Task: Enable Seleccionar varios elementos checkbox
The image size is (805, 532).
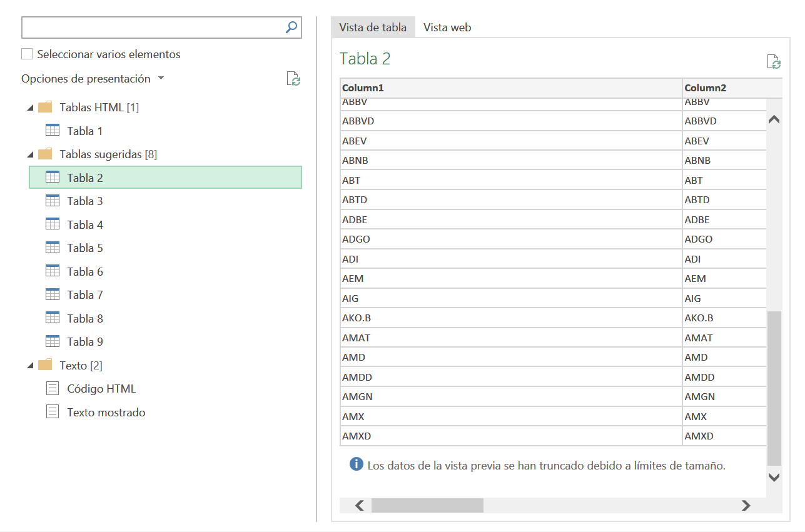Action: 27,54
